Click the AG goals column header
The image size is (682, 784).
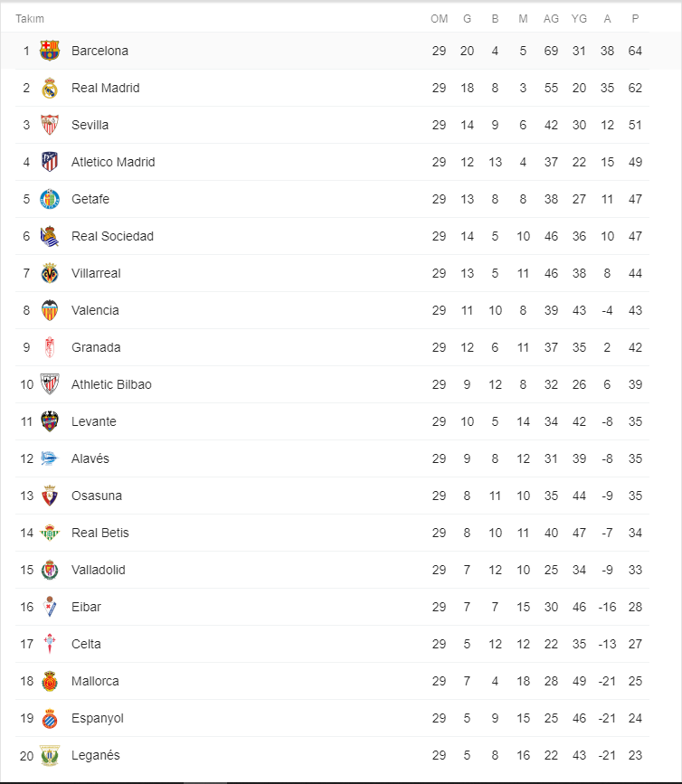point(551,19)
